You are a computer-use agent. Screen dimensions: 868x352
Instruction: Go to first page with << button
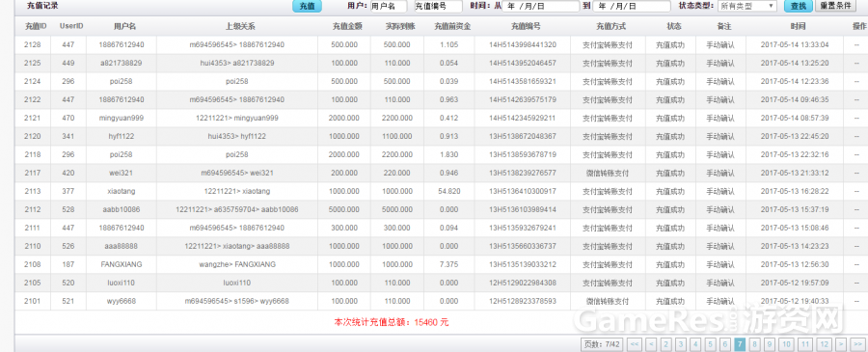tap(635, 344)
